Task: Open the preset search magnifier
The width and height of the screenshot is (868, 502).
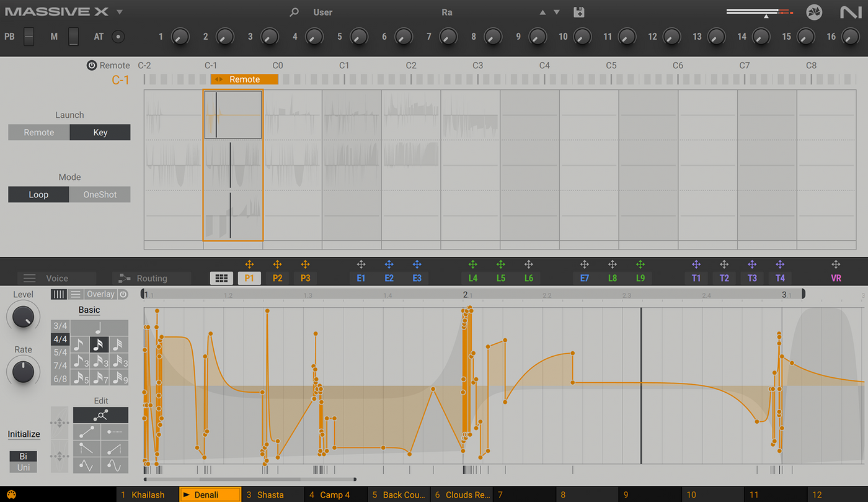Action: point(294,12)
